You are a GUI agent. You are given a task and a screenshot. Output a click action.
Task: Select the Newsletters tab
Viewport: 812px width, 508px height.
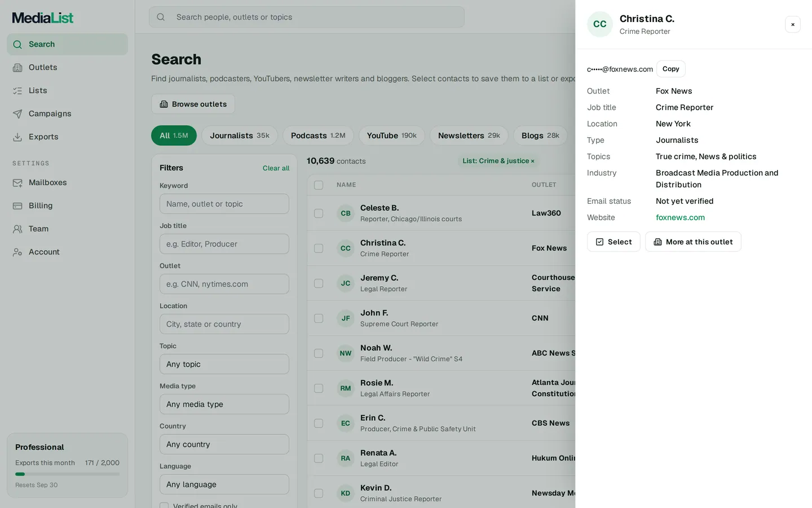[469, 135]
